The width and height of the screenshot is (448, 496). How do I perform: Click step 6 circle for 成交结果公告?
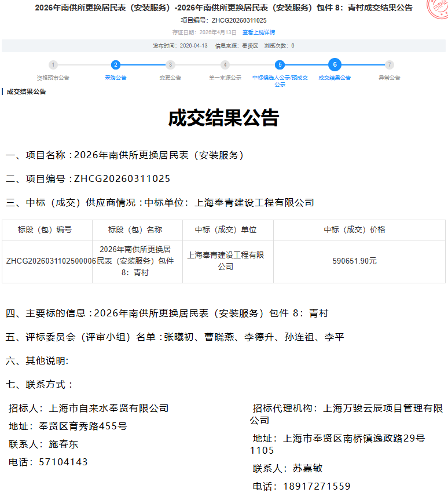click(x=335, y=65)
